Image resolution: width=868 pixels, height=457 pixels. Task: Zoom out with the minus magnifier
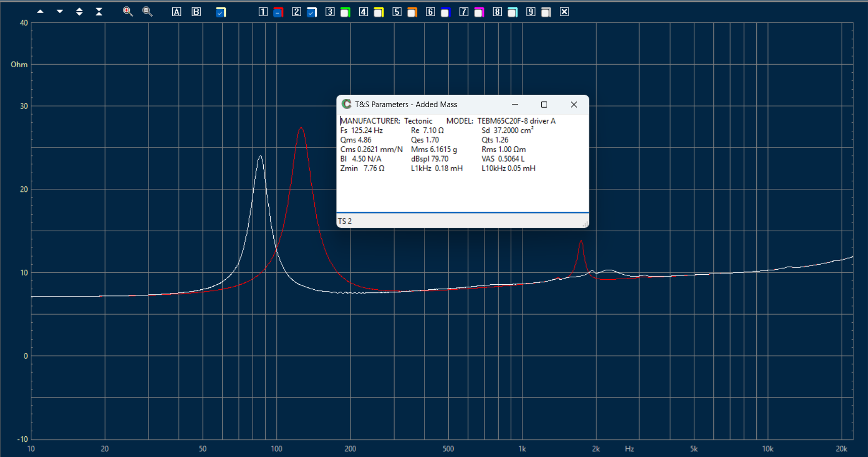148,12
